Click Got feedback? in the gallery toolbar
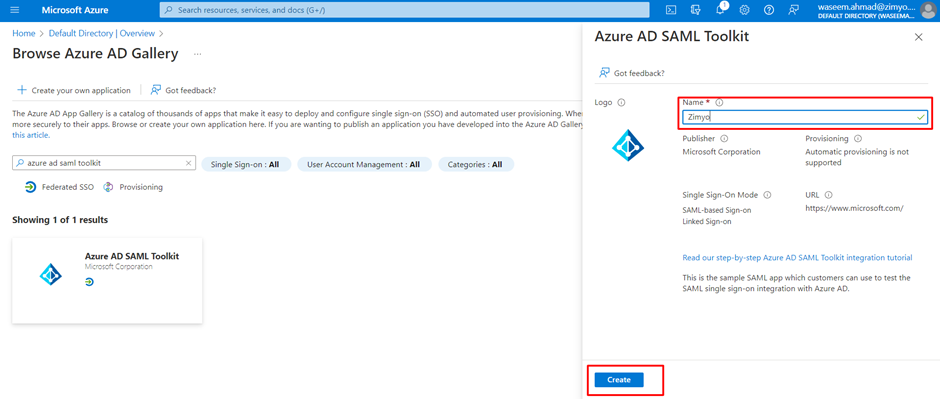The image size is (940, 399). [x=191, y=90]
